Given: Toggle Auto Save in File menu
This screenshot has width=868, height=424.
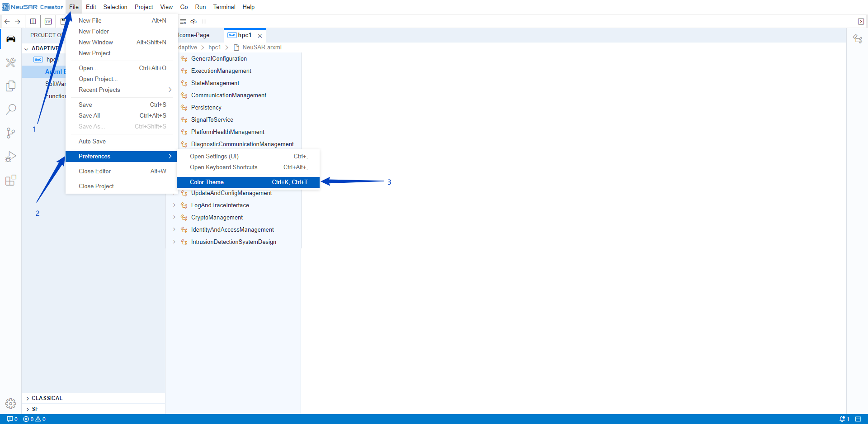Looking at the screenshot, I should [x=92, y=142].
